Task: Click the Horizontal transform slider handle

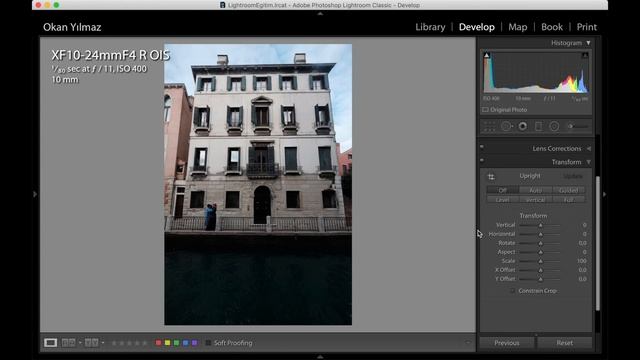Action: (x=540, y=234)
